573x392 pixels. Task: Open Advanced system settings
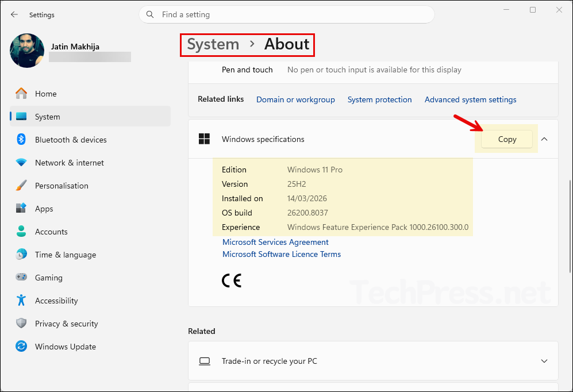point(470,99)
